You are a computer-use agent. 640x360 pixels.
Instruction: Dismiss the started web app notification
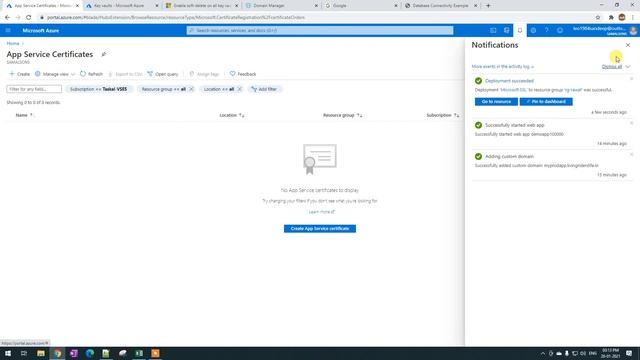point(631,123)
